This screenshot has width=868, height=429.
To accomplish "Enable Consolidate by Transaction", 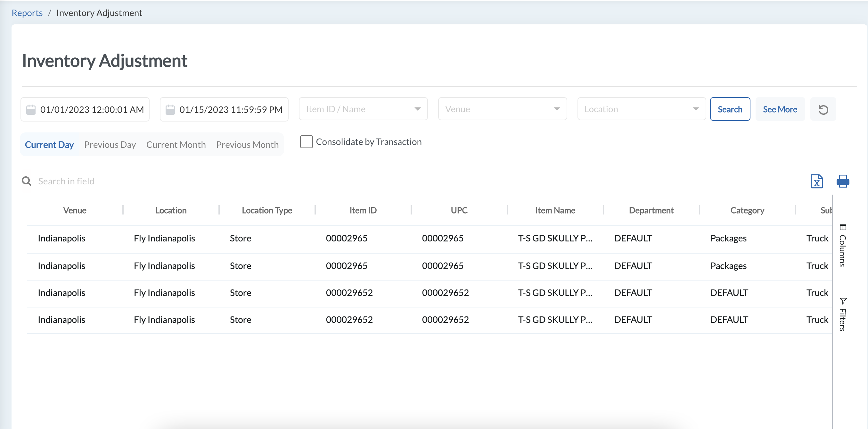I will (306, 142).
